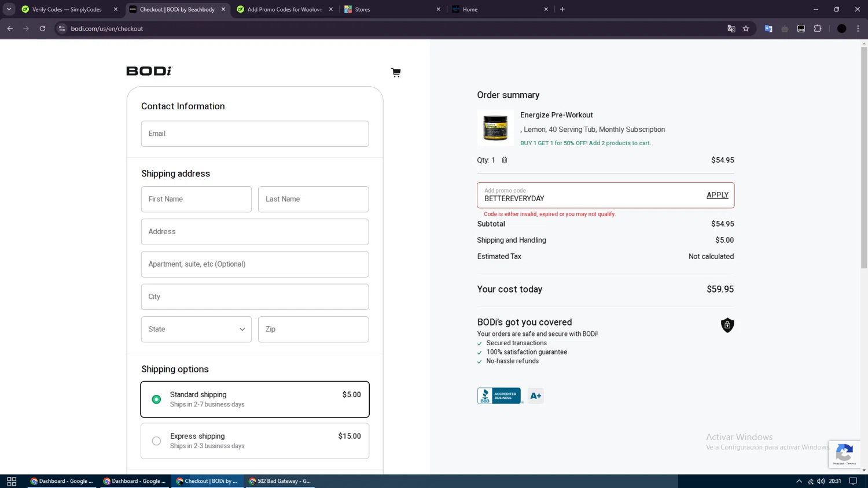Image resolution: width=868 pixels, height=488 pixels.
Task: Open the shopping cart icon
Action: point(396,72)
